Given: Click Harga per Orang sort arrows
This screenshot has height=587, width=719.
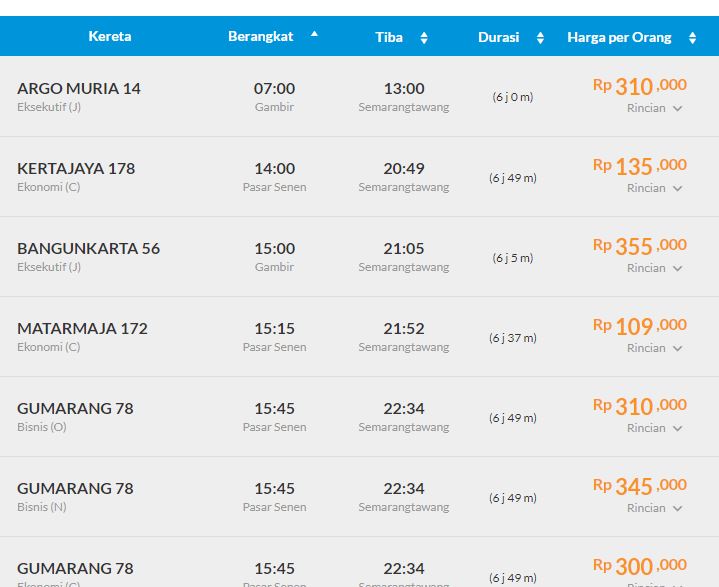Looking at the screenshot, I should click(x=692, y=38).
